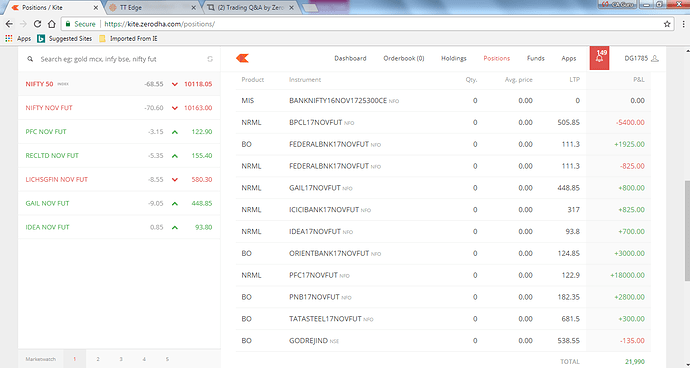This screenshot has width=690, height=368.
Task: Switch to marketwatch page 5
Action: coord(167,359)
